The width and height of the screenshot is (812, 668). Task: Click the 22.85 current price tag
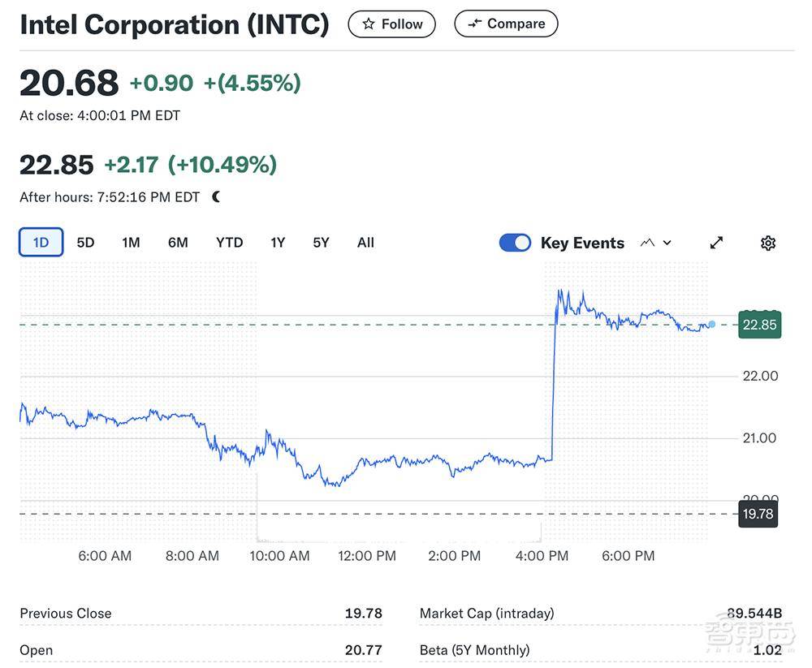[760, 325]
